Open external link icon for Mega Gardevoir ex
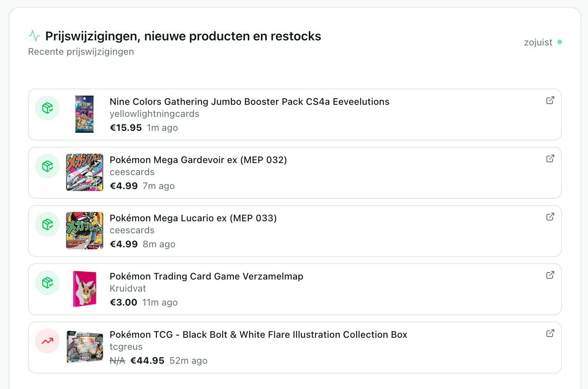Viewport: 588px width, 389px height. (550, 159)
